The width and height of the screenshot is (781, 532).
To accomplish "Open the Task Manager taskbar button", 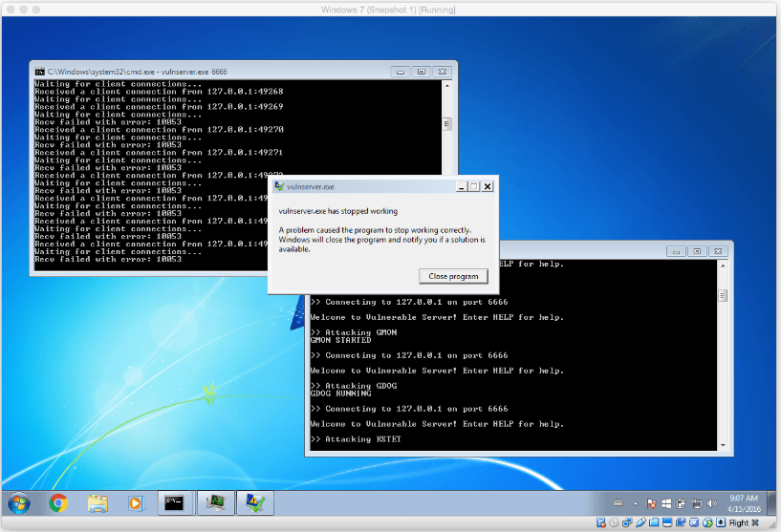I will tap(215, 503).
